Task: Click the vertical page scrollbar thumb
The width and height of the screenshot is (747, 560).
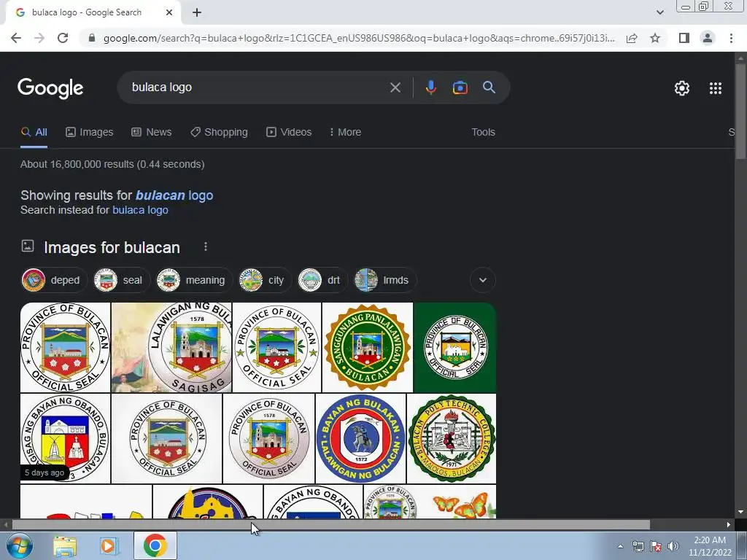Action: pos(740,112)
